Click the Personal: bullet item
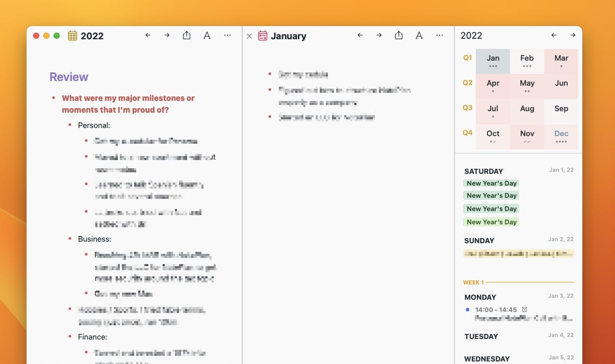Screen dimensions: 615x364 click(x=94, y=125)
